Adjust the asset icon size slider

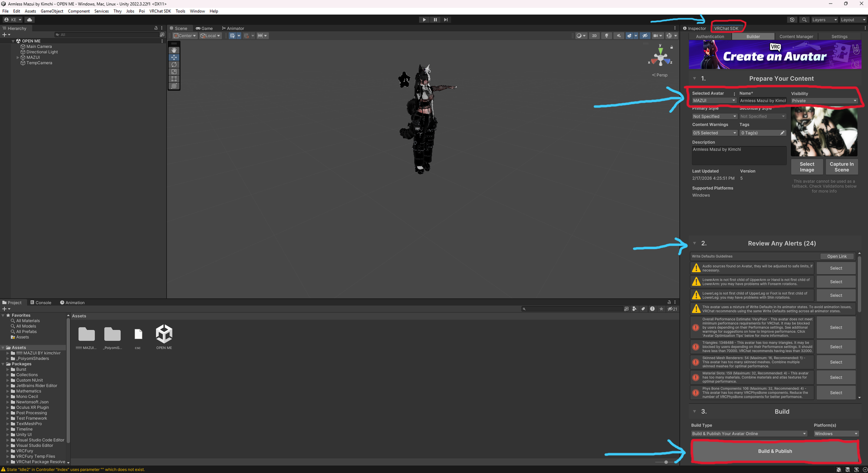[x=666, y=462]
